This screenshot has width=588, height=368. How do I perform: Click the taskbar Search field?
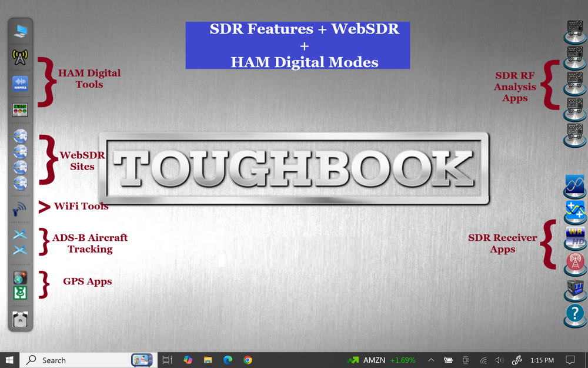click(x=65, y=360)
